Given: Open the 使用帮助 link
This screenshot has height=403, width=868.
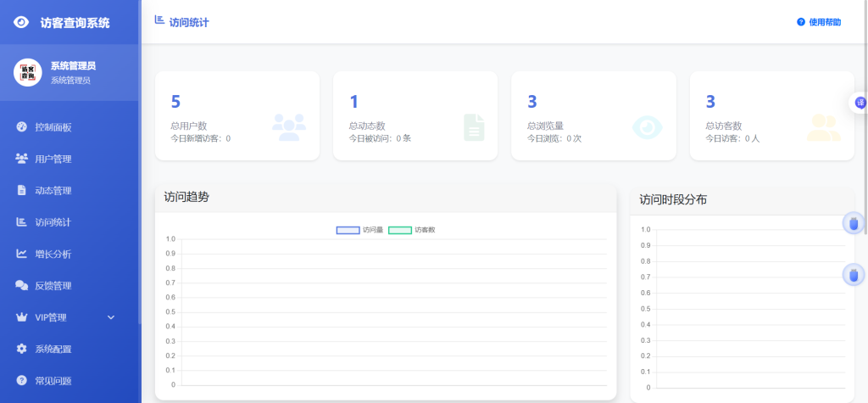Looking at the screenshot, I should (x=820, y=22).
